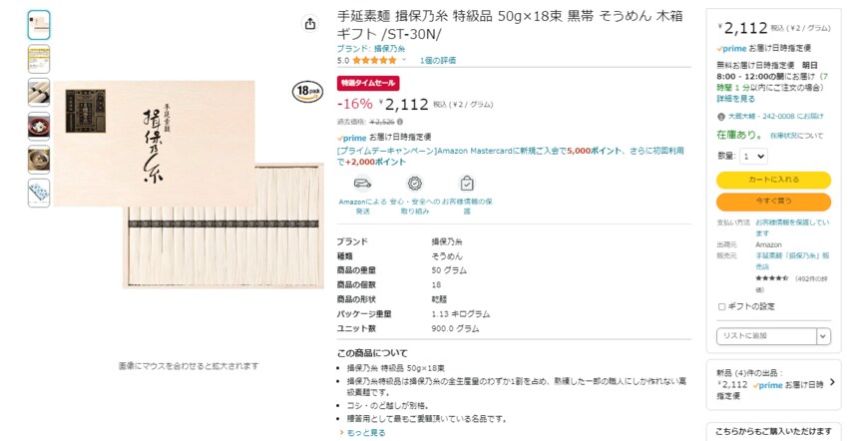This screenshot has width=868, height=441.
Task: Expand the new offers chevron
Action: (x=831, y=382)
